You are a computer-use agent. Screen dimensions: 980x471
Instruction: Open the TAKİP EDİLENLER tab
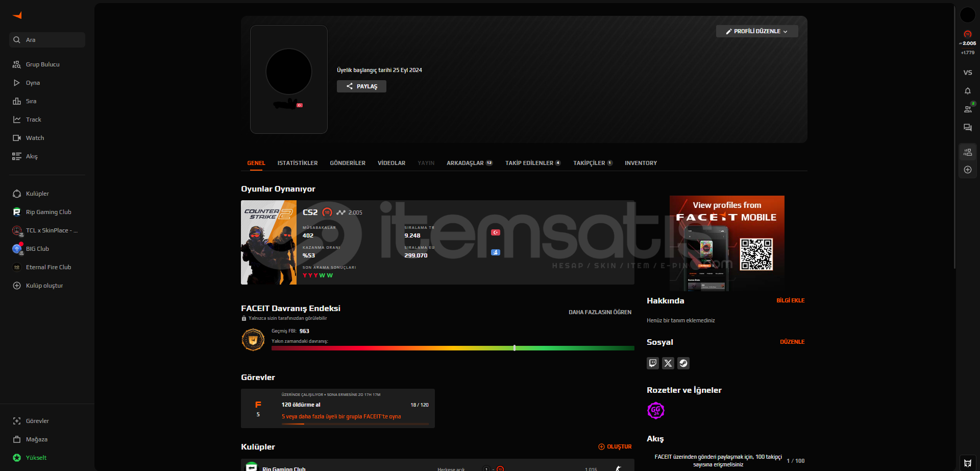(x=533, y=163)
